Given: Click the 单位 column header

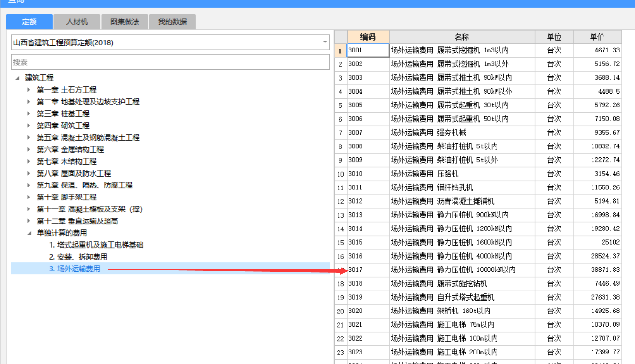Looking at the screenshot, I should point(554,37).
